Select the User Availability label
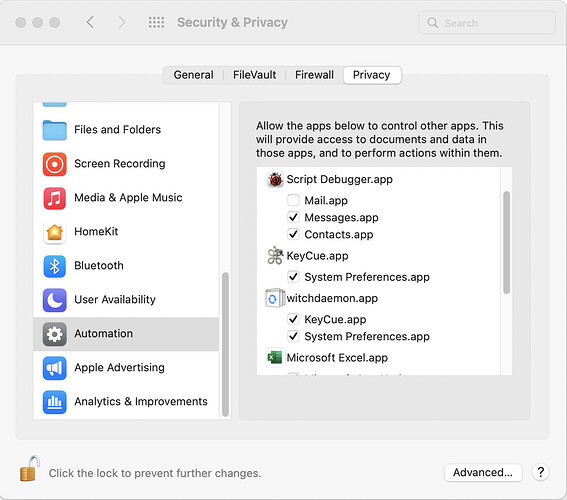Image resolution: width=567 pixels, height=500 pixels. click(x=115, y=300)
